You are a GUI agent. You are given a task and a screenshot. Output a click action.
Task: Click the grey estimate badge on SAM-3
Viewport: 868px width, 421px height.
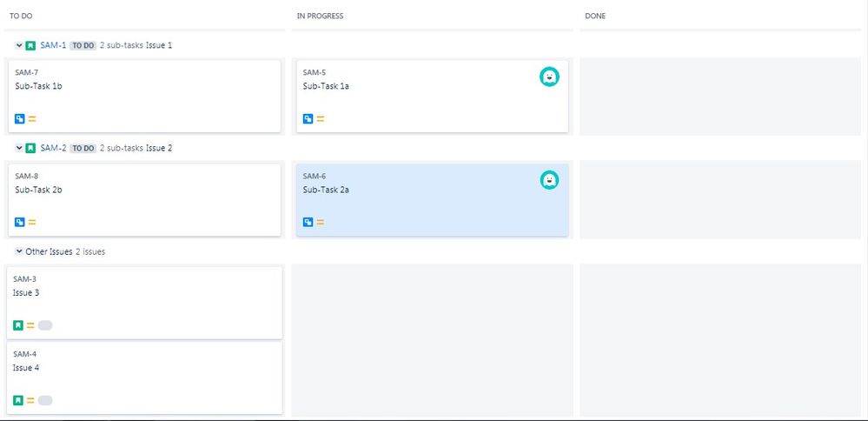(45, 325)
